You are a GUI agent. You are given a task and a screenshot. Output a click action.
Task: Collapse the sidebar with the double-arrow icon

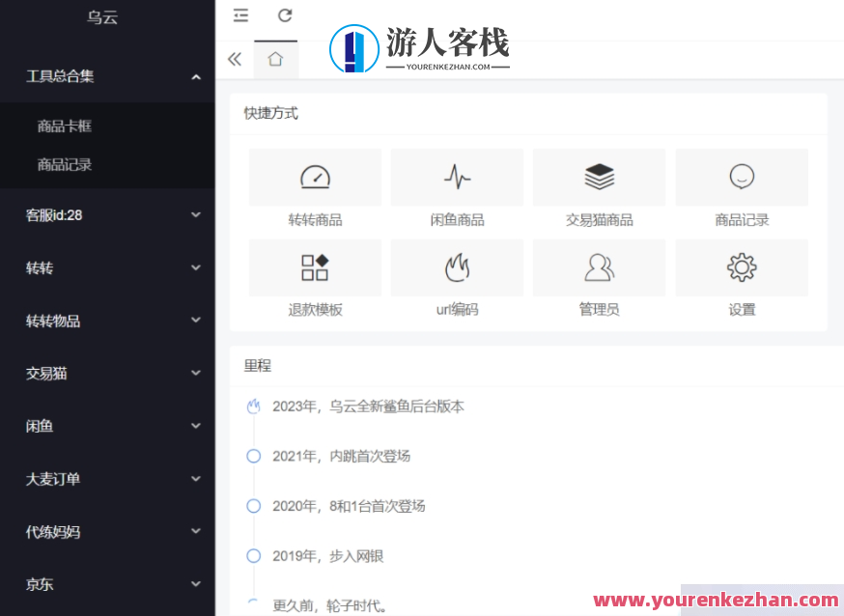234,58
